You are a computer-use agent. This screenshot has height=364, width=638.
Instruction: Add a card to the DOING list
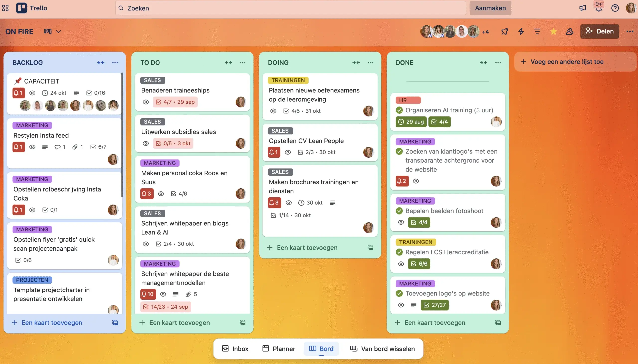(x=303, y=247)
